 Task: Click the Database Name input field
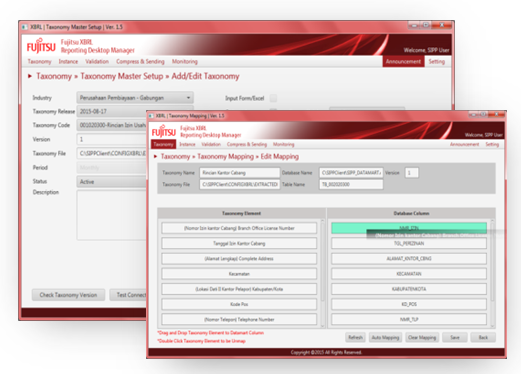click(351, 173)
